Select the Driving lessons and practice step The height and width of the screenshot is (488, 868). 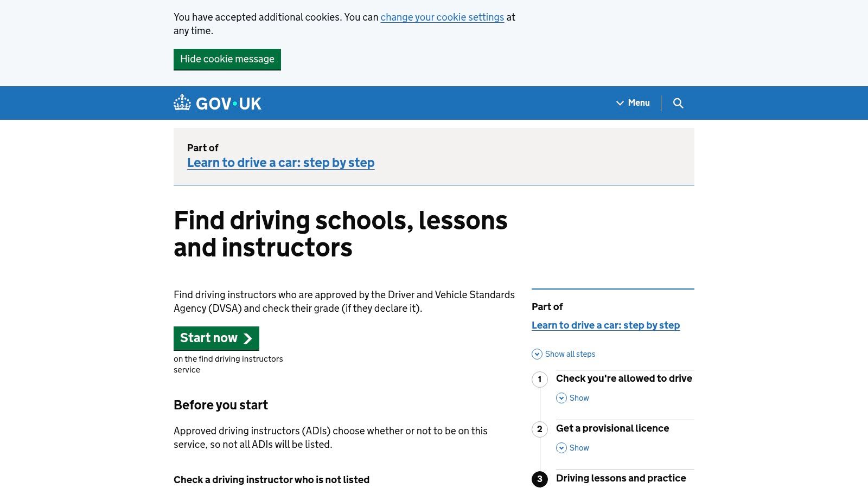pyautogui.click(x=622, y=478)
